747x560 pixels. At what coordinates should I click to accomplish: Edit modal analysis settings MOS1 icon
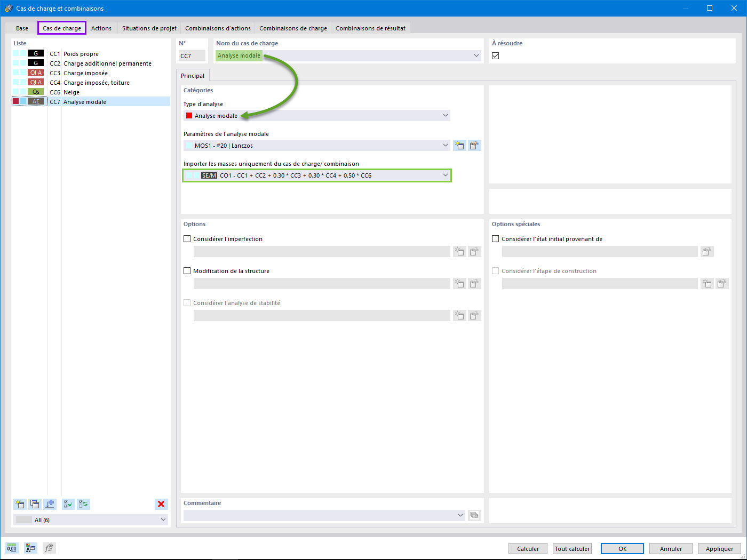pyautogui.click(x=474, y=145)
